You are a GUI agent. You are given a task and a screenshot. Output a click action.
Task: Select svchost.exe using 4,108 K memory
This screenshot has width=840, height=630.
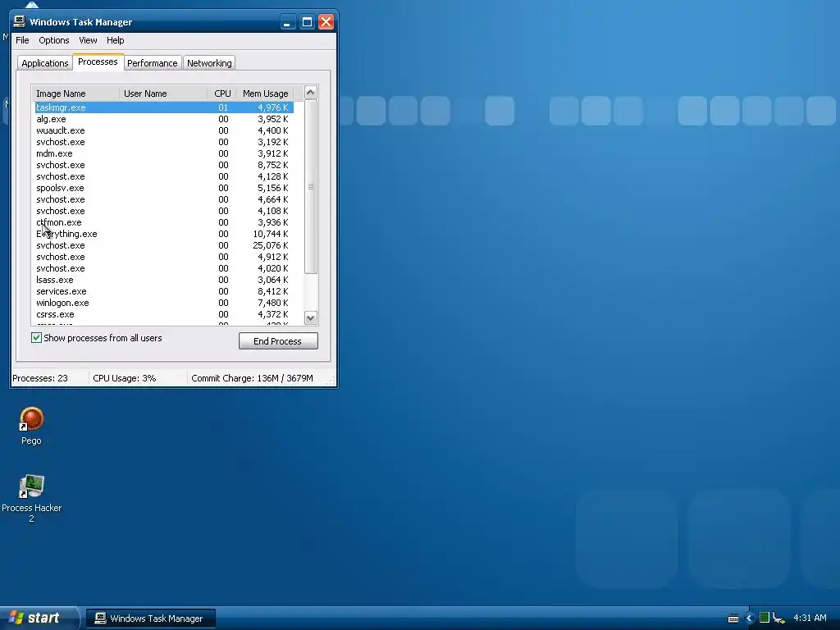[164, 211]
